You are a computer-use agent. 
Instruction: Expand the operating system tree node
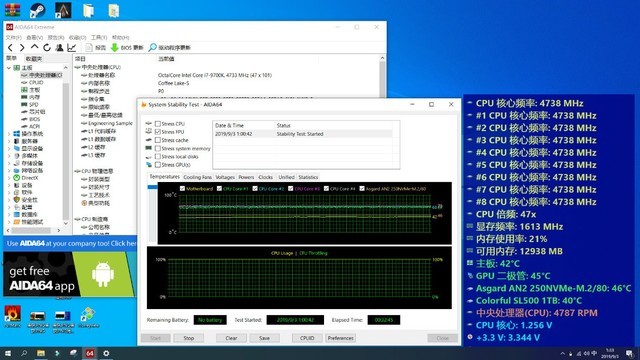point(9,134)
